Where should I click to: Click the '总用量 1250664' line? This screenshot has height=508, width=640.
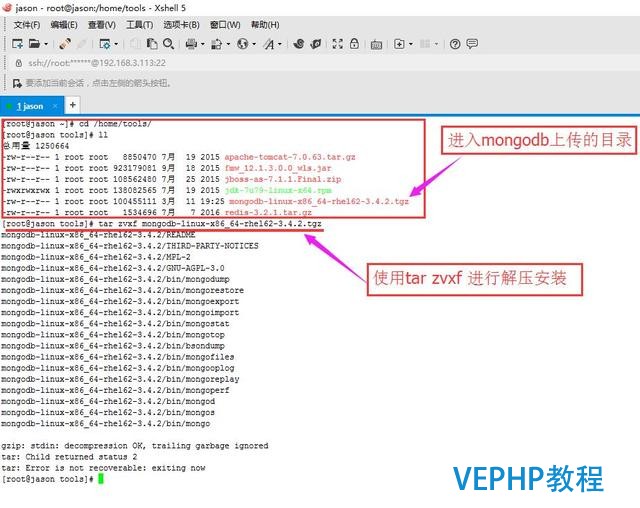click(36, 146)
